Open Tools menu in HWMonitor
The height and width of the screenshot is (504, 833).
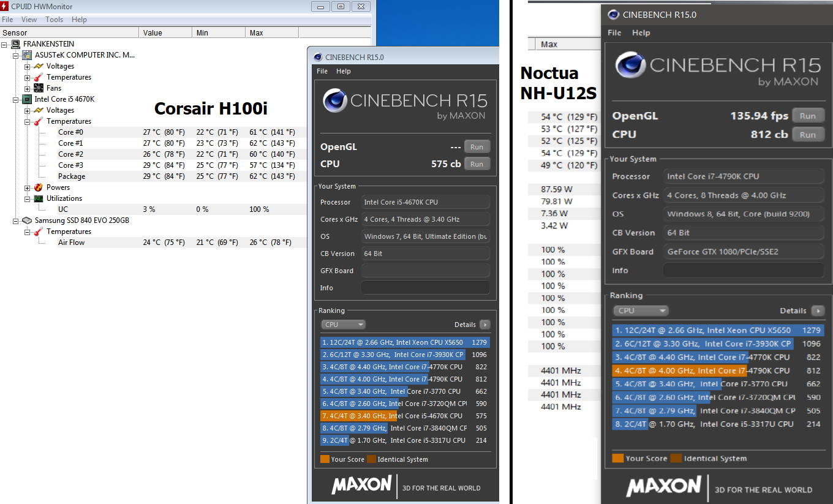(54, 20)
